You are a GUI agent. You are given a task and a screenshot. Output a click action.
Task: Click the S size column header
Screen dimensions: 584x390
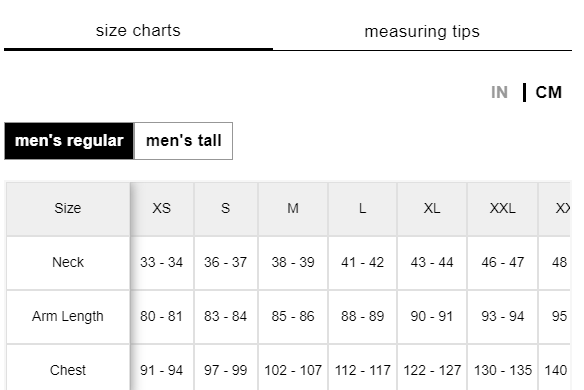pos(226,208)
